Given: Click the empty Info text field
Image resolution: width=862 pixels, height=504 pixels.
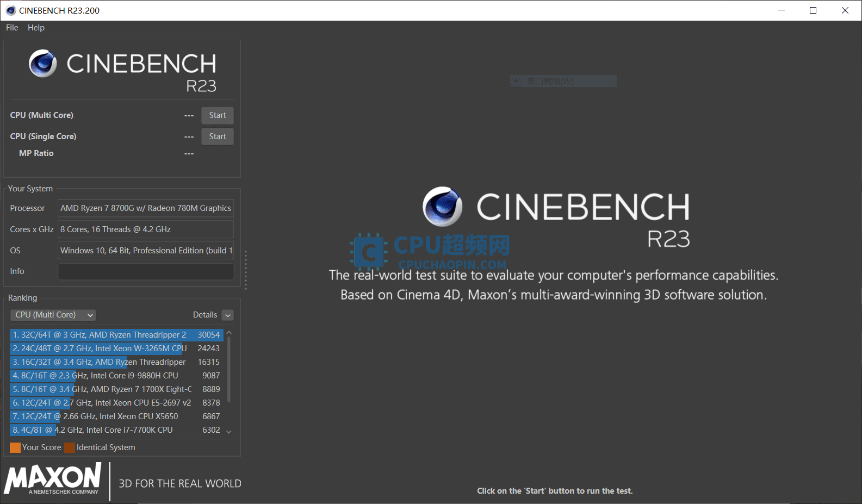Looking at the screenshot, I should (x=146, y=271).
